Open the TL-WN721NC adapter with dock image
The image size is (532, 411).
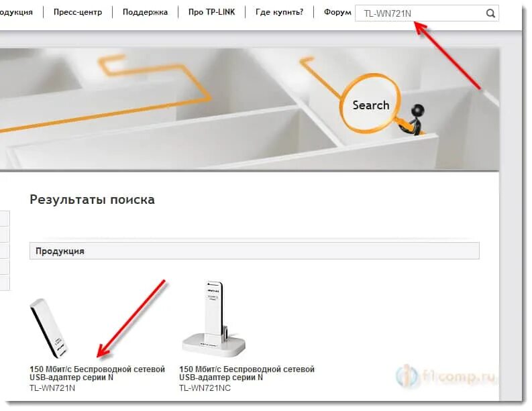click(x=214, y=318)
